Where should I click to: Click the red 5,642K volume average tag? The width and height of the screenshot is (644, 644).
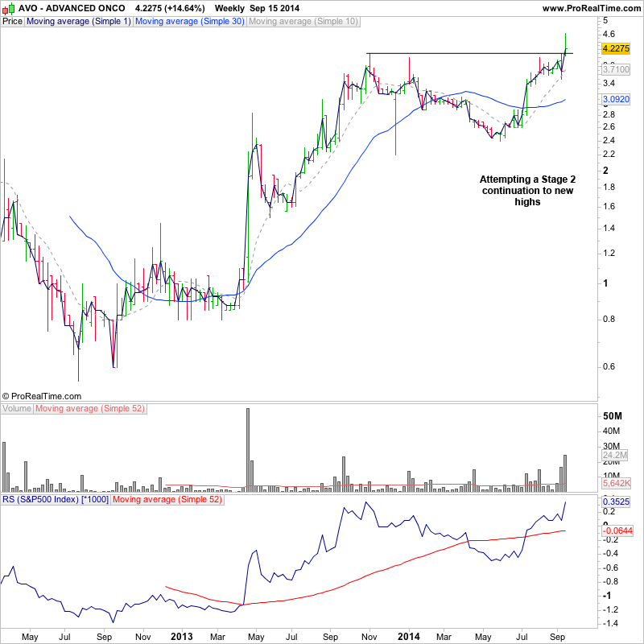(x=616, y=484)
